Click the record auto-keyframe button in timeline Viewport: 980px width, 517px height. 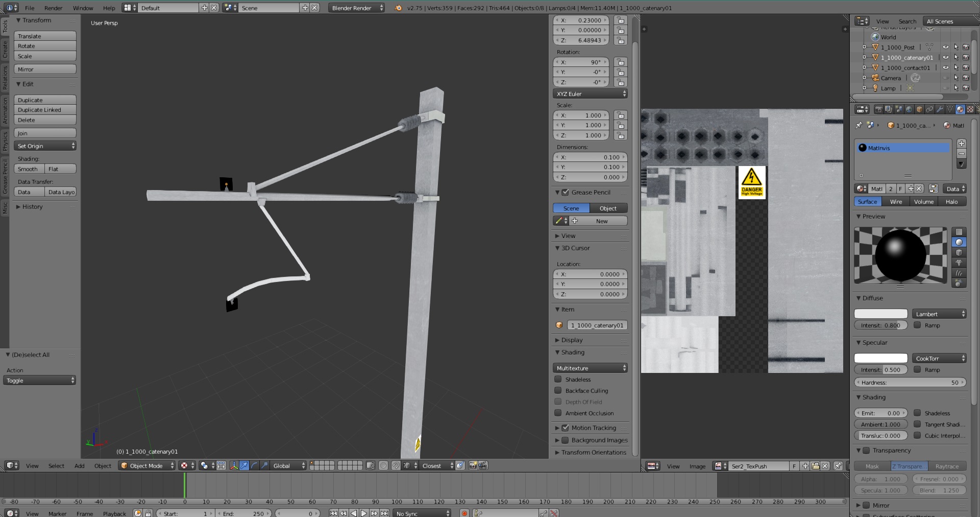pos(464,513)
